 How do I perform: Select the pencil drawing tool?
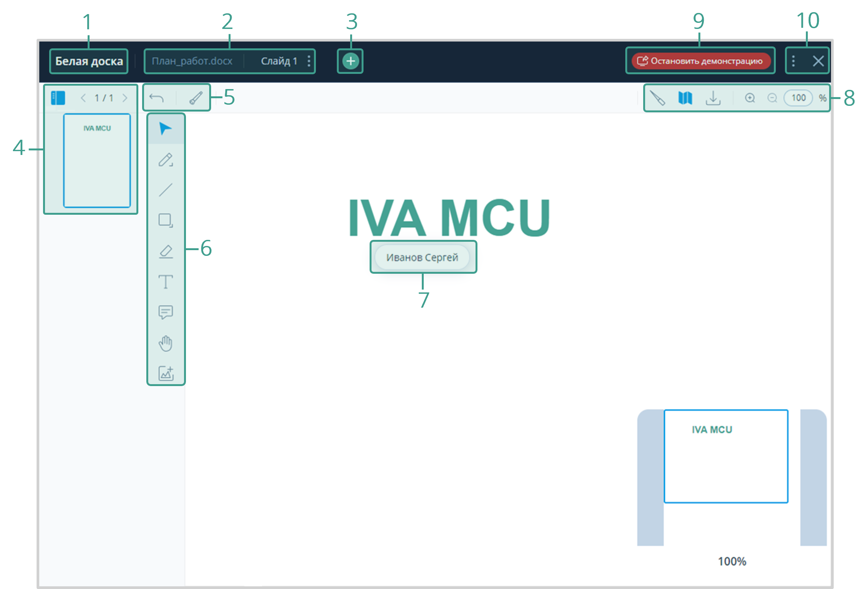pyautogui.click(x=165, y=160)
